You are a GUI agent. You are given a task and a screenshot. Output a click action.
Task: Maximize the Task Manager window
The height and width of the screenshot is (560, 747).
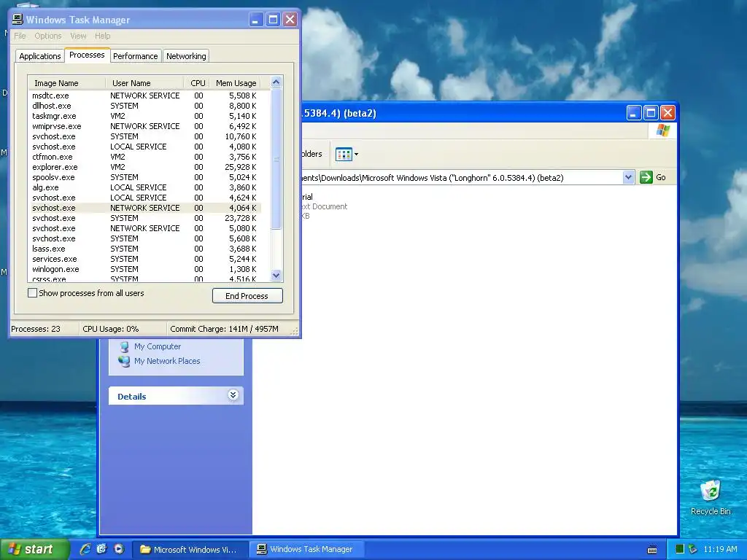tap(273, 20)
